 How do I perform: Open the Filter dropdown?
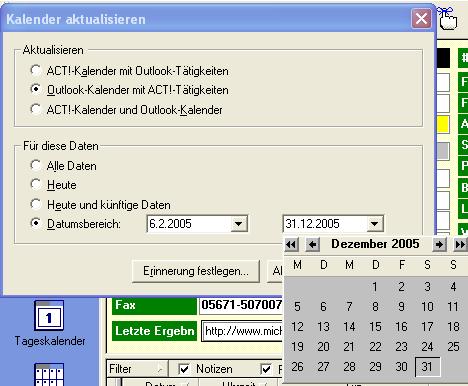137,369
